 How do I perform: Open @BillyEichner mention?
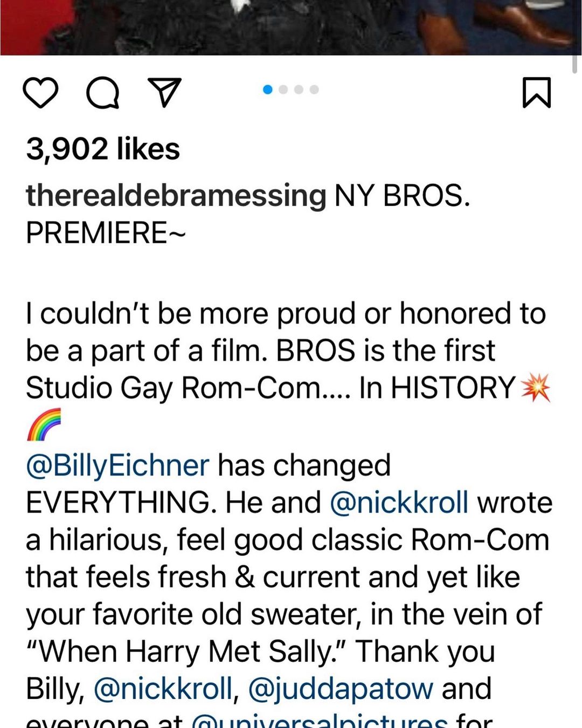117,465
